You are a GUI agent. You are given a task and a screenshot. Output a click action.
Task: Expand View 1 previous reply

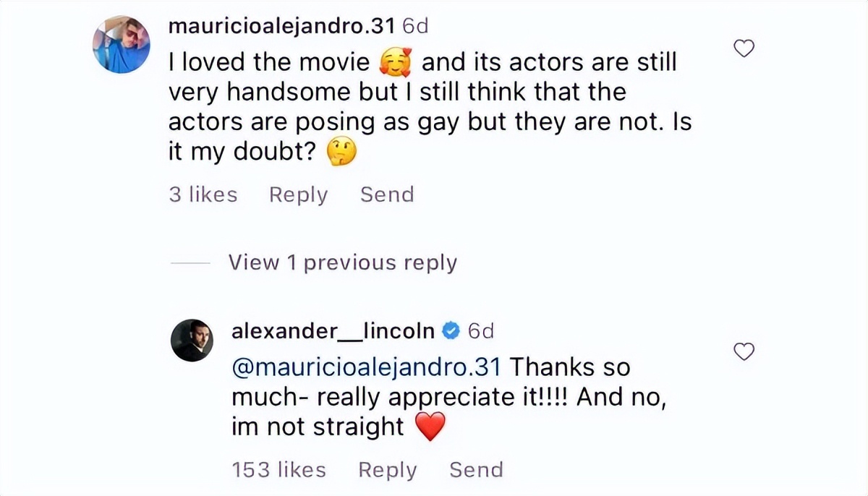pos(342,262)
